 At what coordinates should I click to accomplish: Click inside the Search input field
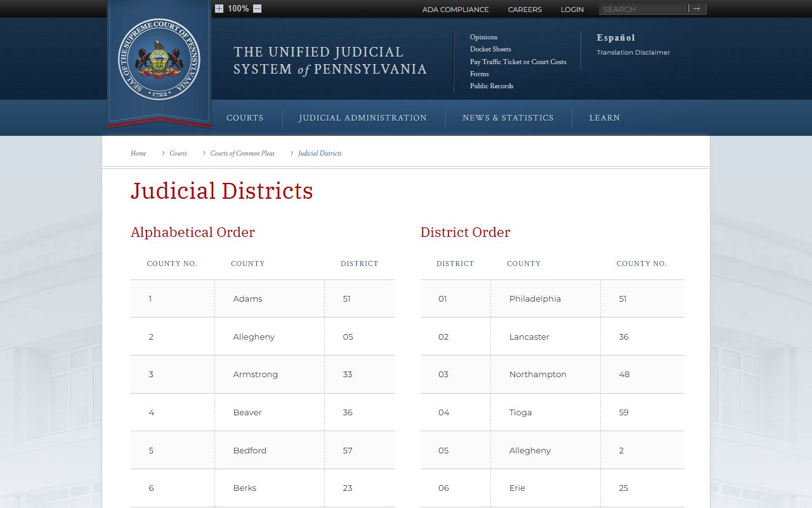643,9
